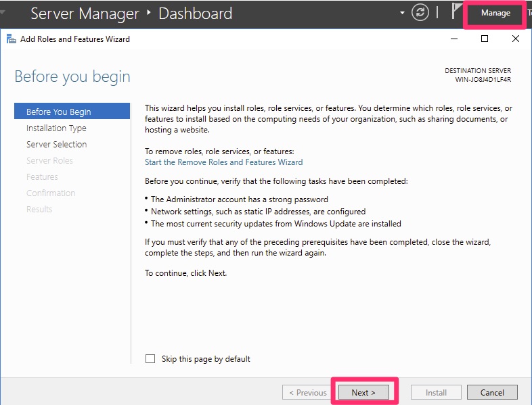The image size is (532, 405).
Task: Click the strong password bullet text
Action: tap(240, 199)
